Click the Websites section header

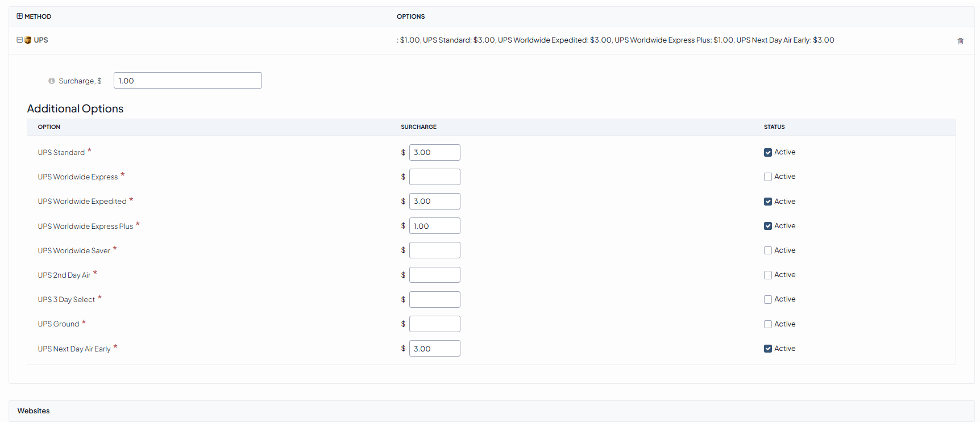tap(491, 411)
